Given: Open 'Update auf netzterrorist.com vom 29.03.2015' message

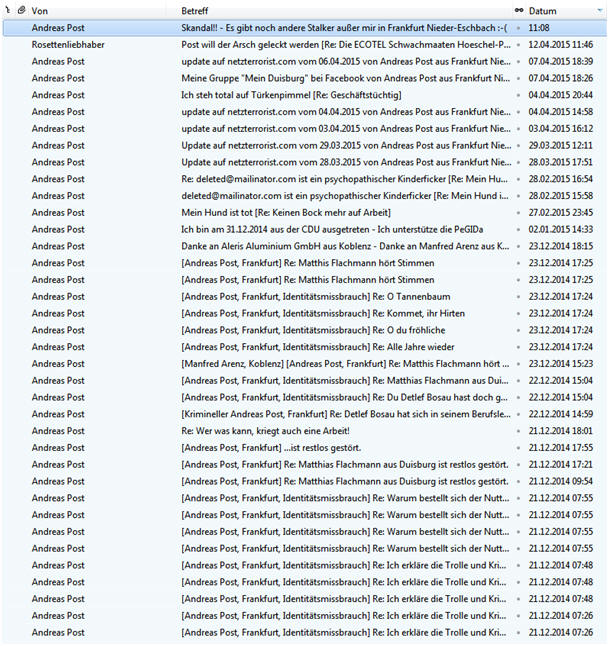Looking at the screenshot, I should (346, 145).
